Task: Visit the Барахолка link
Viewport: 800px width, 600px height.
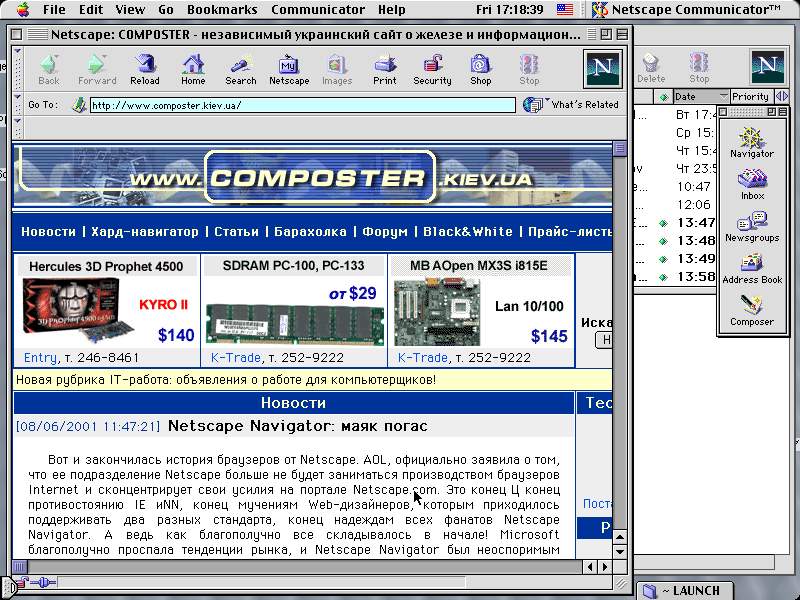Action: pyautogui.click(x=310, y=232)
